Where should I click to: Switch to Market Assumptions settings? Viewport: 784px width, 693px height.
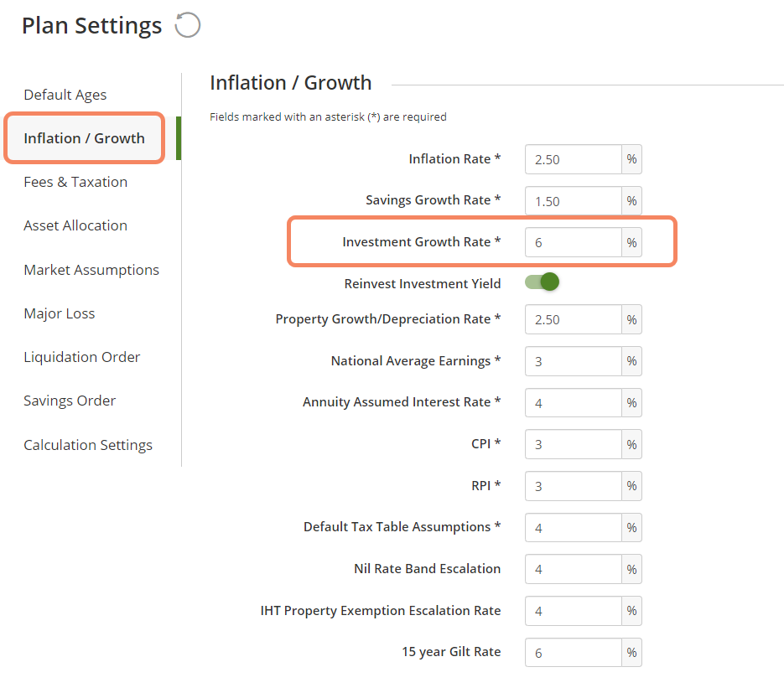(x=91, y=270)
